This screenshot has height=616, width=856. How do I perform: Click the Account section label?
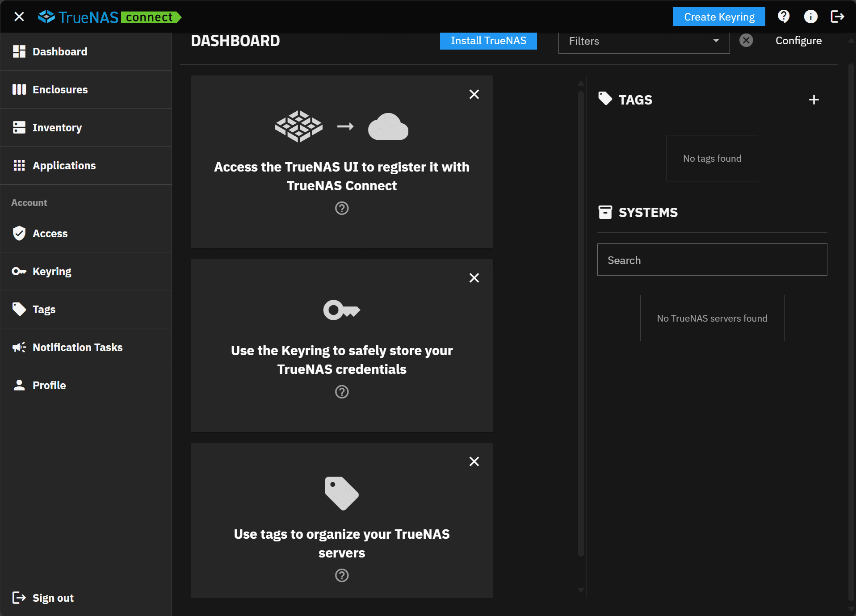pyautogui.click(x=29, y=202)
